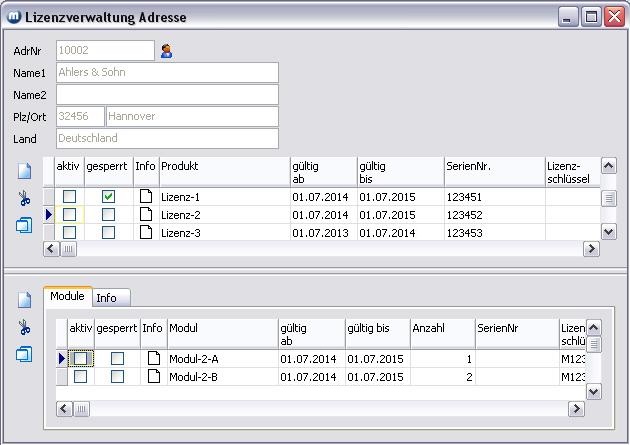Click the address lookup person icon beside AdrNr
This screenshot has width=630, height=445.
[x=167, y=51]
